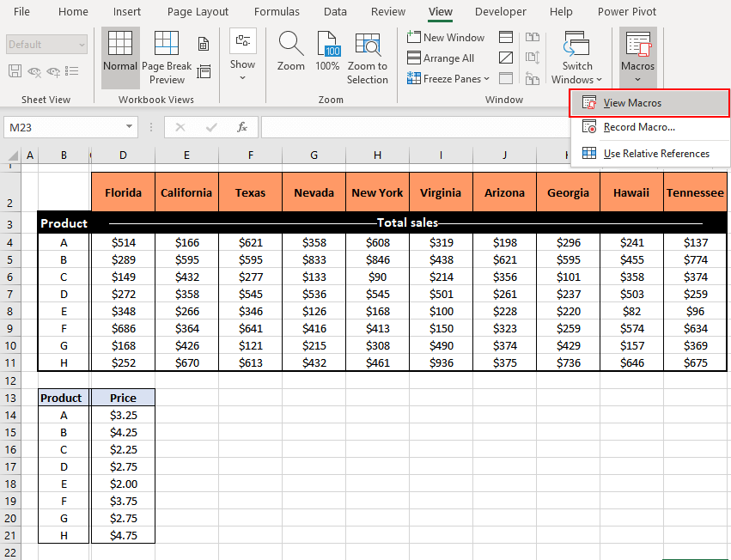Click the Page Layout view icon
The width and height of the screenshot is (731, 560).
click(x=204, y=45)
